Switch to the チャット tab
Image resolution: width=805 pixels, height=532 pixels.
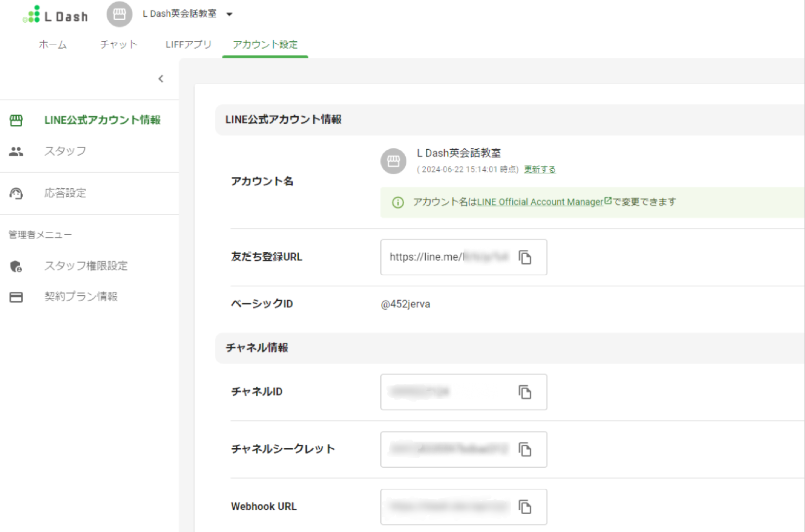[118, 45]
